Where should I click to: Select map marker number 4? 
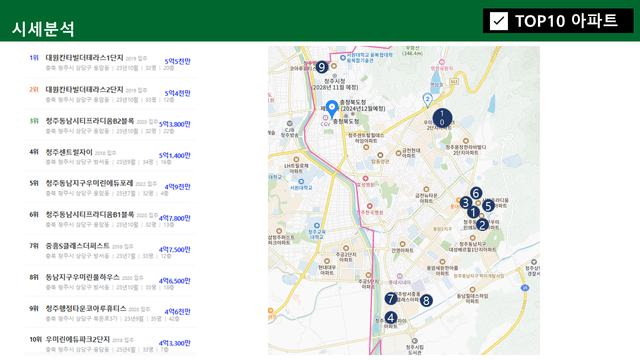click(391, 318)
